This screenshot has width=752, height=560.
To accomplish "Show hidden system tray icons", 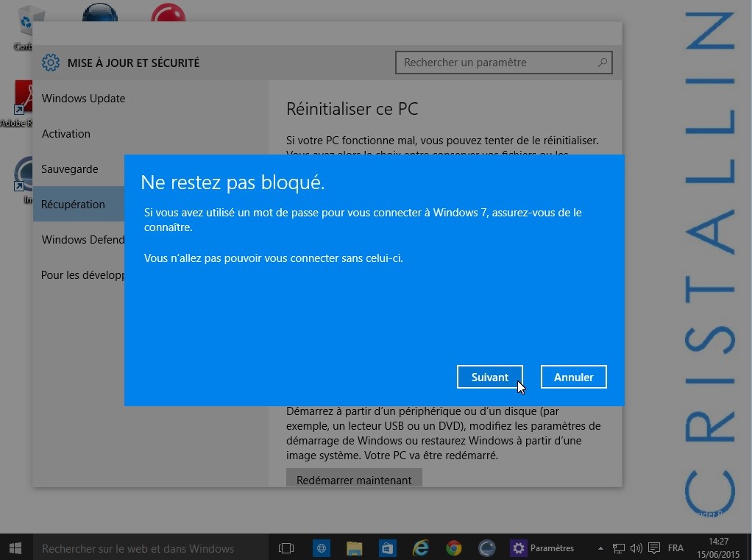I will click(x=600, y=548).
